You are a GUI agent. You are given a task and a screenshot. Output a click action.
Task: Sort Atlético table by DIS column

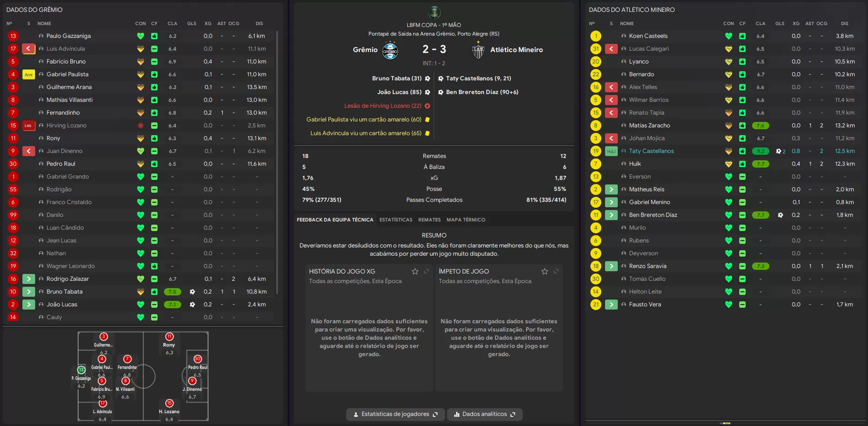click(x=845, y=24)
